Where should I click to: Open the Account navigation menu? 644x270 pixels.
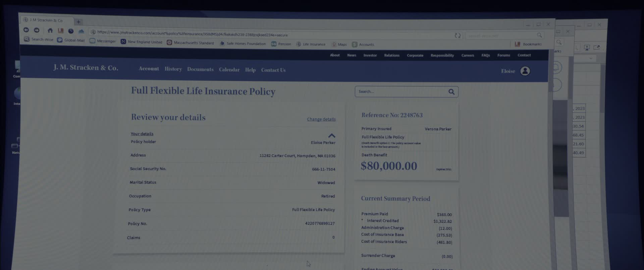(x=149, y=69)
